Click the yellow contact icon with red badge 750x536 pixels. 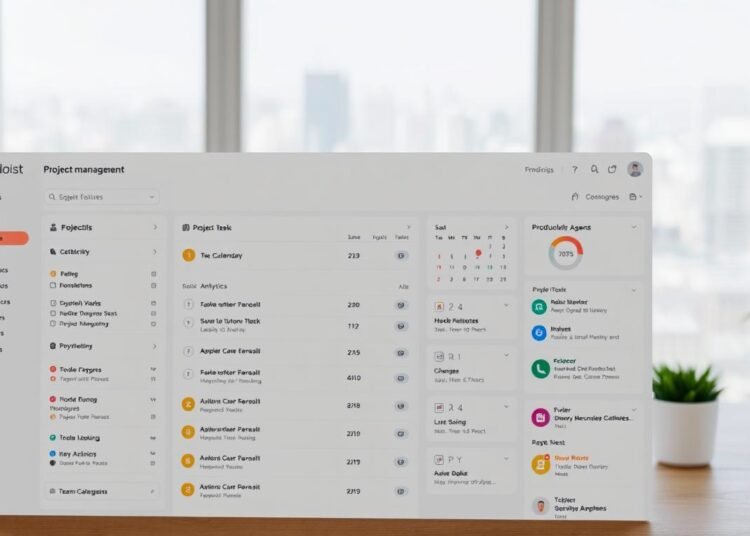tap(540, 464)
